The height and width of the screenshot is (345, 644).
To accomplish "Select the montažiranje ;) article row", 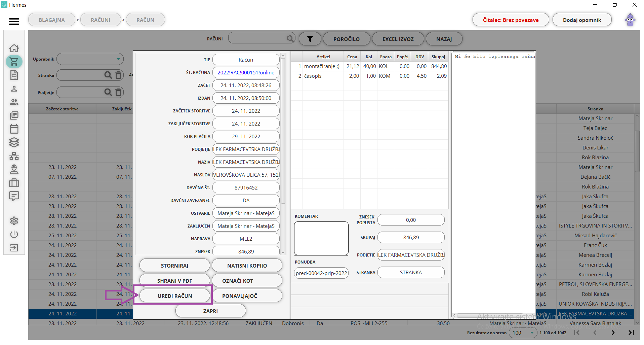I will [369, 66].
